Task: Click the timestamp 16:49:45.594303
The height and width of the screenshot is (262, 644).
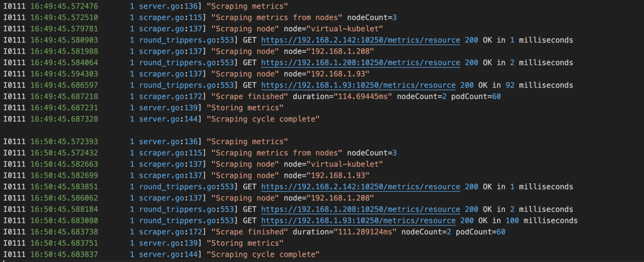Action: 64,74
